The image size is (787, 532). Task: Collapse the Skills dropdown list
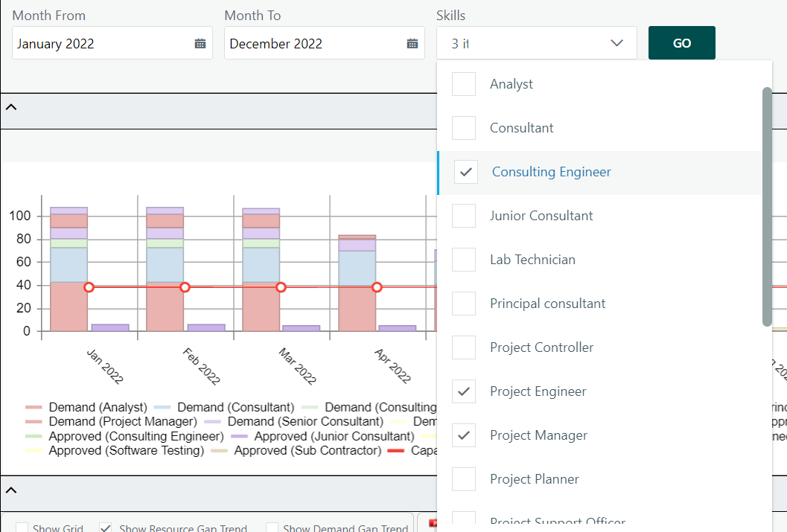(616, 43)
